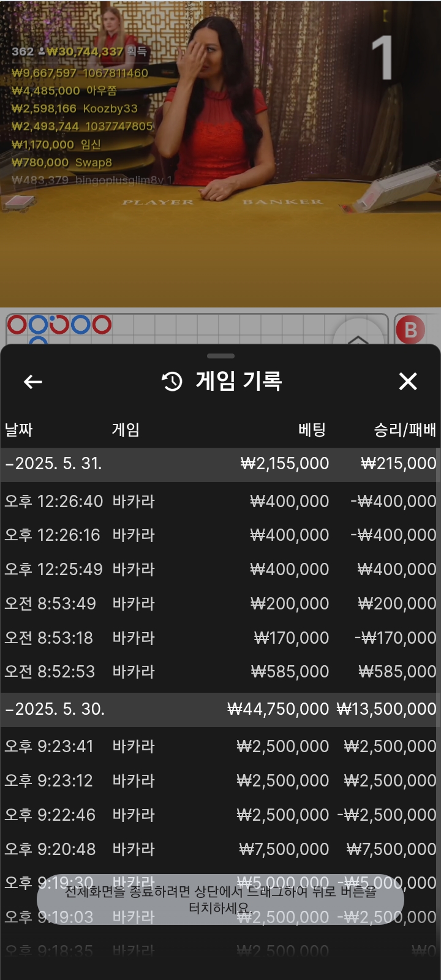The width and height of the screenshot is (441, 980).
Task: Tap the ₩13,500,000 daily win total
Action: point(386,709)
